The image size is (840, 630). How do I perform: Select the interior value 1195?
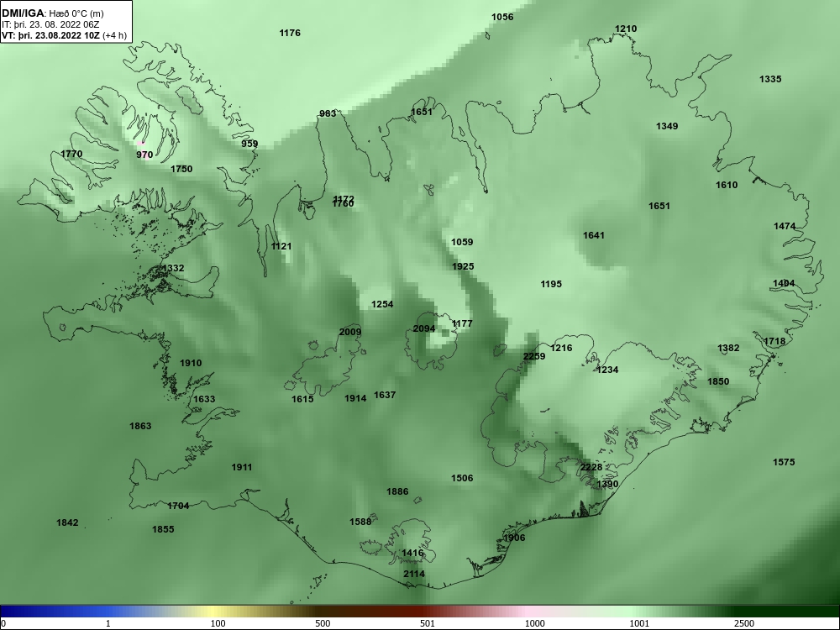pyautogui.click(x=551, y=285)
